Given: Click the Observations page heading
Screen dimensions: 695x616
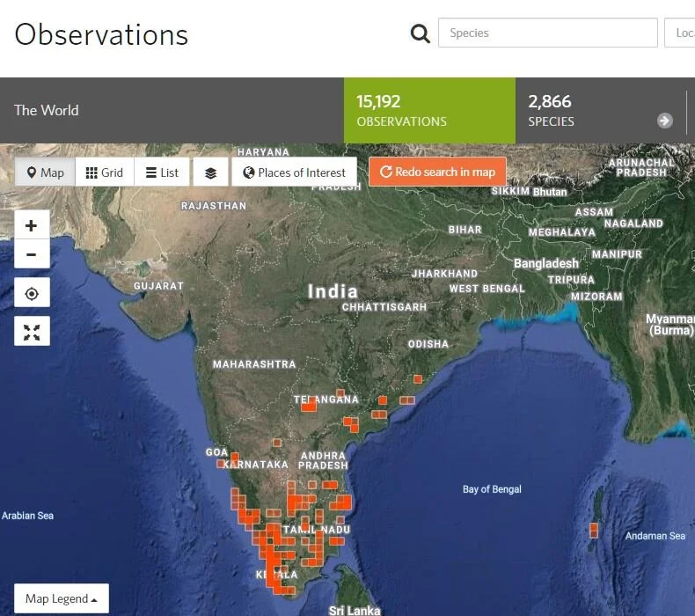Looking at the screenshot, I should 101,34.
